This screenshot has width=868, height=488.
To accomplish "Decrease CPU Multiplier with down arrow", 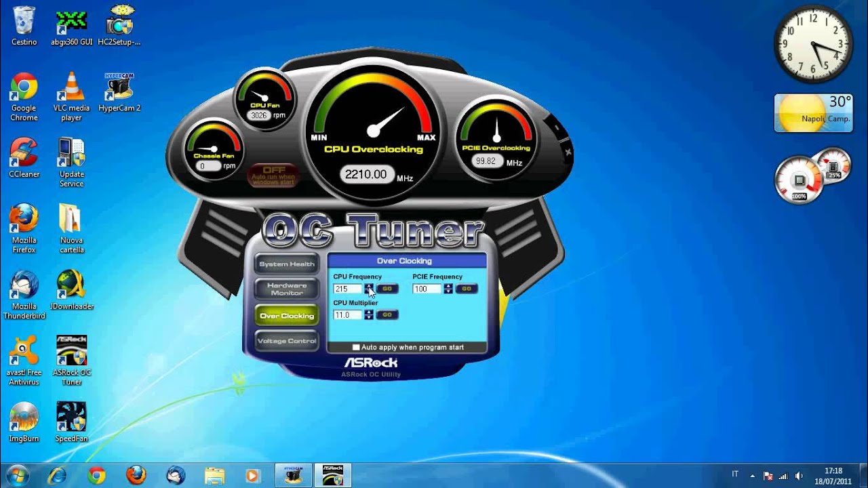I will tap(369, 317).
